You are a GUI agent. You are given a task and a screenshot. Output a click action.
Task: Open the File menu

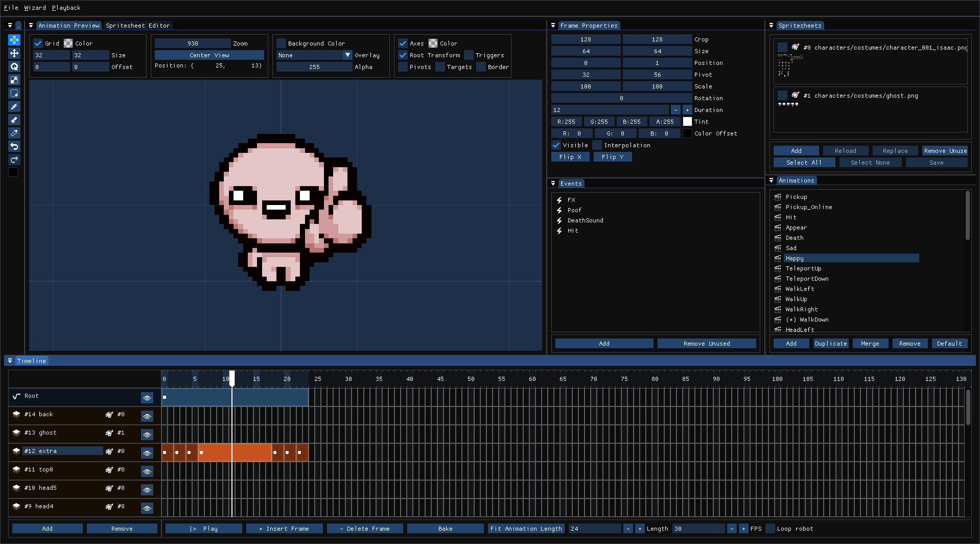tap(11, 8)
